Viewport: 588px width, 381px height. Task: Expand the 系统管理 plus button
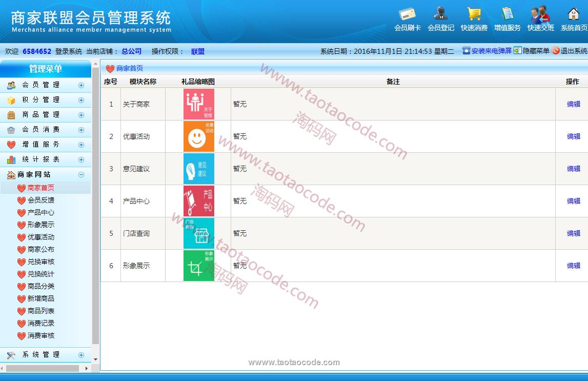pos(81,355)
